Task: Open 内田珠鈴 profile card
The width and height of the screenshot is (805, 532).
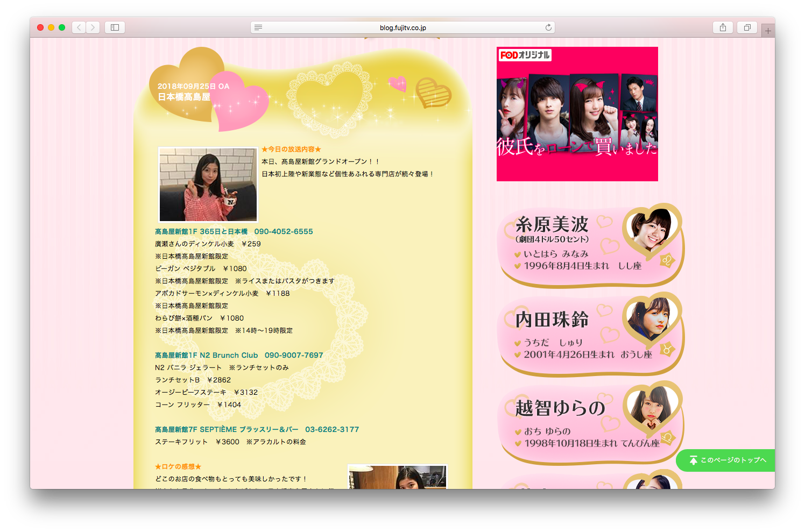Action: tap(591, 334)
